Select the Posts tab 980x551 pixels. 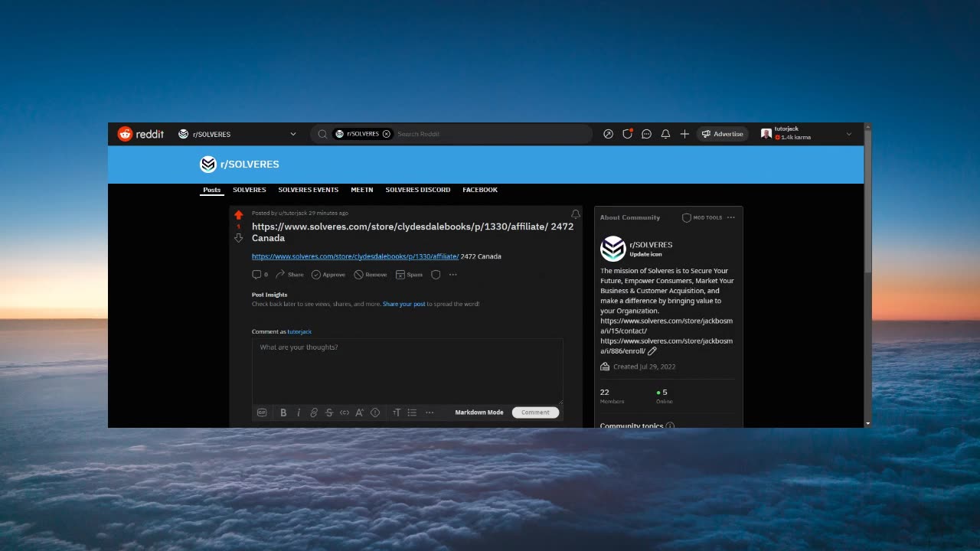click(211, 190)
